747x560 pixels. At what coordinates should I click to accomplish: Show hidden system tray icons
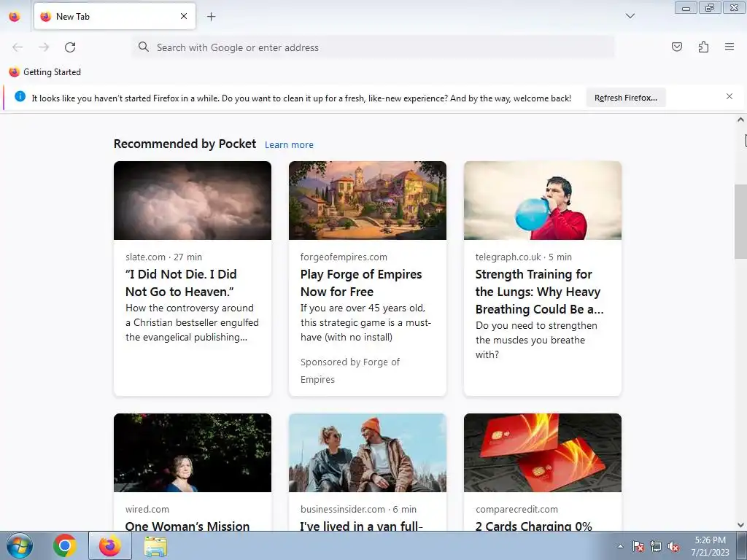tap(620, 546)
